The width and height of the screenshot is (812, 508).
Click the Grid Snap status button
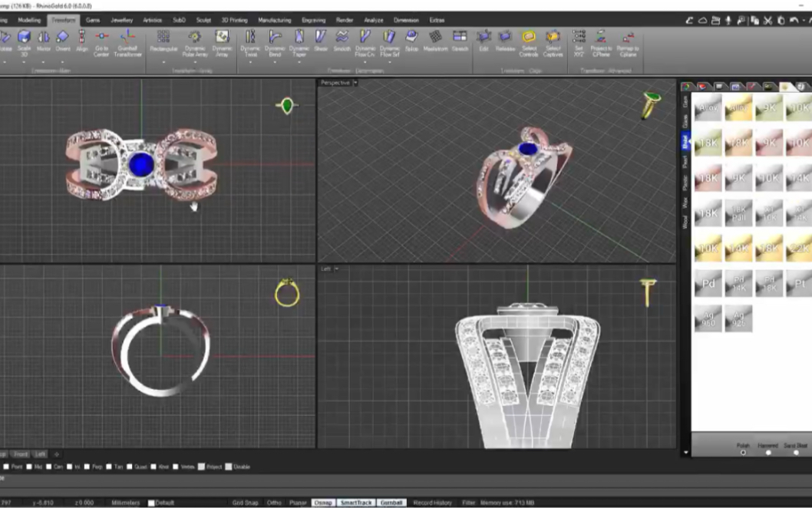(246, 503)
